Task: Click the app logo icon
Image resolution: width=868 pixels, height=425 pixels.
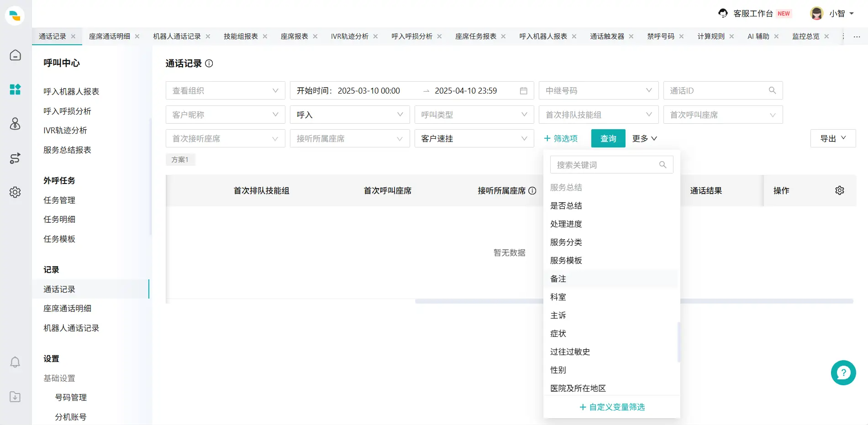Action: point(15,16)
